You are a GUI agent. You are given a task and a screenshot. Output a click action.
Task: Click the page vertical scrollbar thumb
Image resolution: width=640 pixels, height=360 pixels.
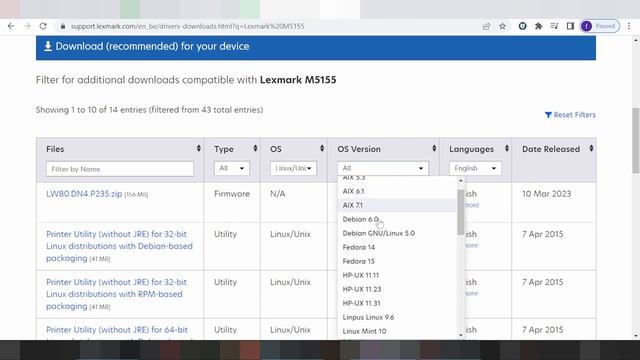click(636, 140)
